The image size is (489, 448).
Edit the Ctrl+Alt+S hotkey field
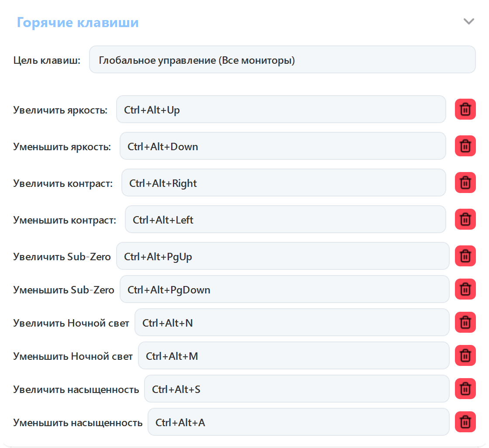296,389
